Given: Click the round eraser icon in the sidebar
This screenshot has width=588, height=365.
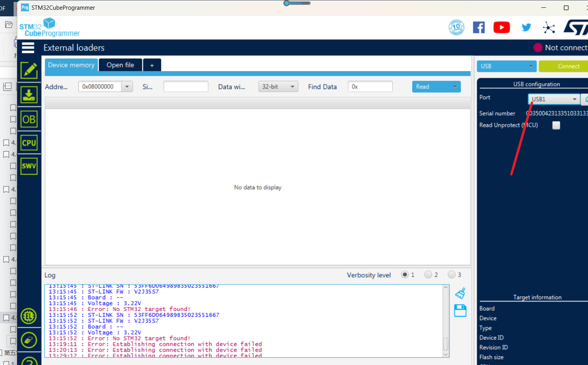Looking at the screenshot, I should click(29, 340).
